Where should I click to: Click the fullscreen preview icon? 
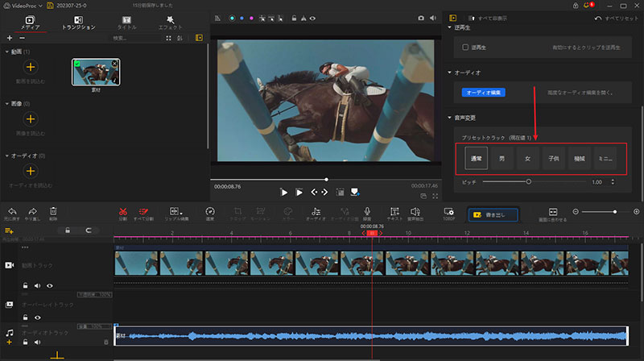click(435, 196)
